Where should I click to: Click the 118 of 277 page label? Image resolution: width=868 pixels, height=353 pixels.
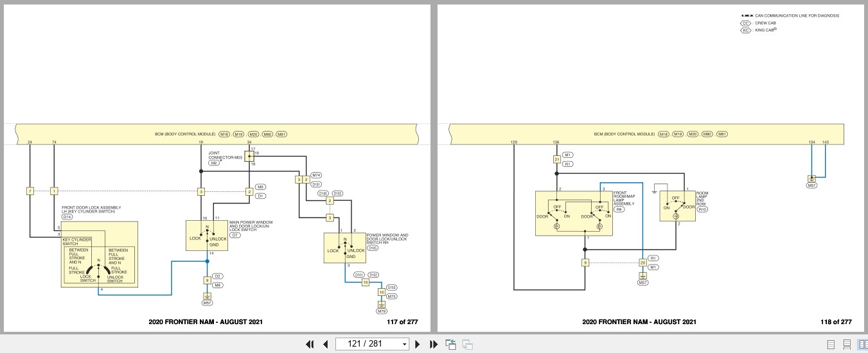point(836,322)
